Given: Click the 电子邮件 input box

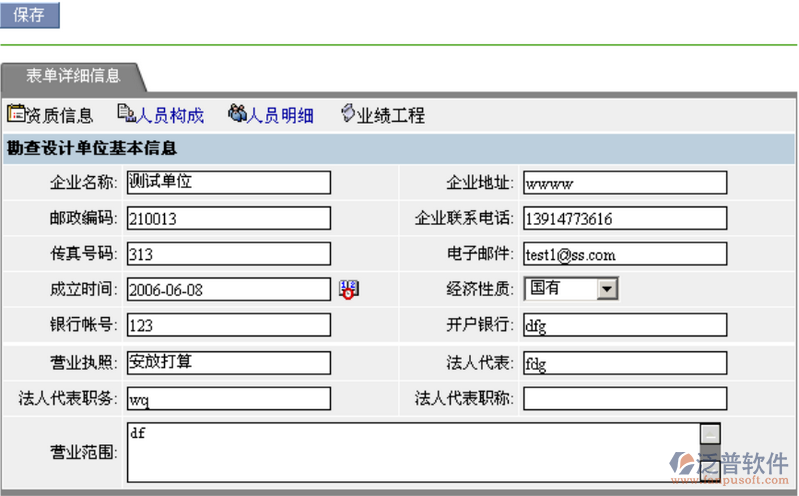Looking at the screenshot, I should (x=624, y=254).
